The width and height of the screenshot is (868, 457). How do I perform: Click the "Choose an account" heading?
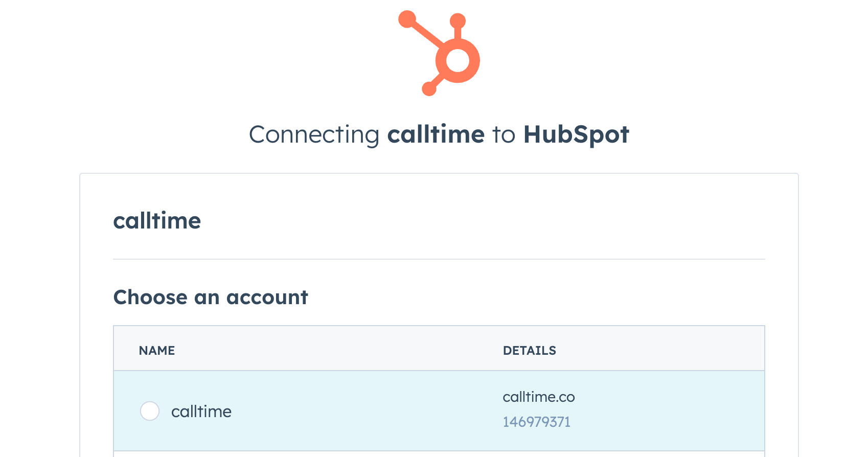pos(211,298)
